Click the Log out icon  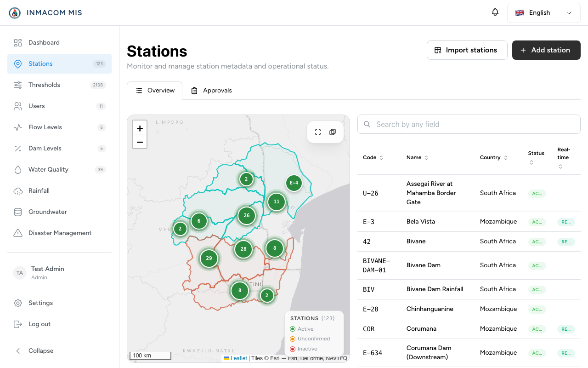(18, 324)
